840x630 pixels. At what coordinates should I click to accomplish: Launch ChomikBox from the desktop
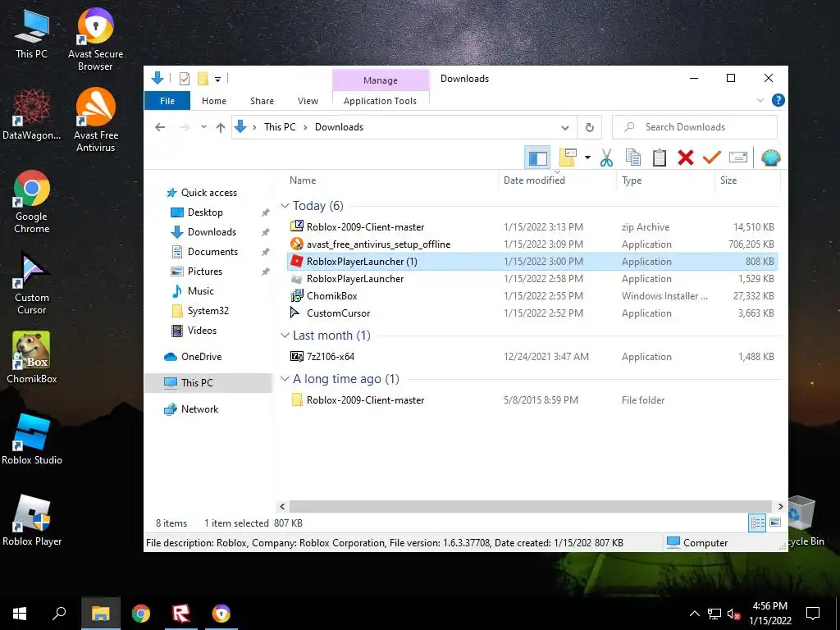point(32,358)
